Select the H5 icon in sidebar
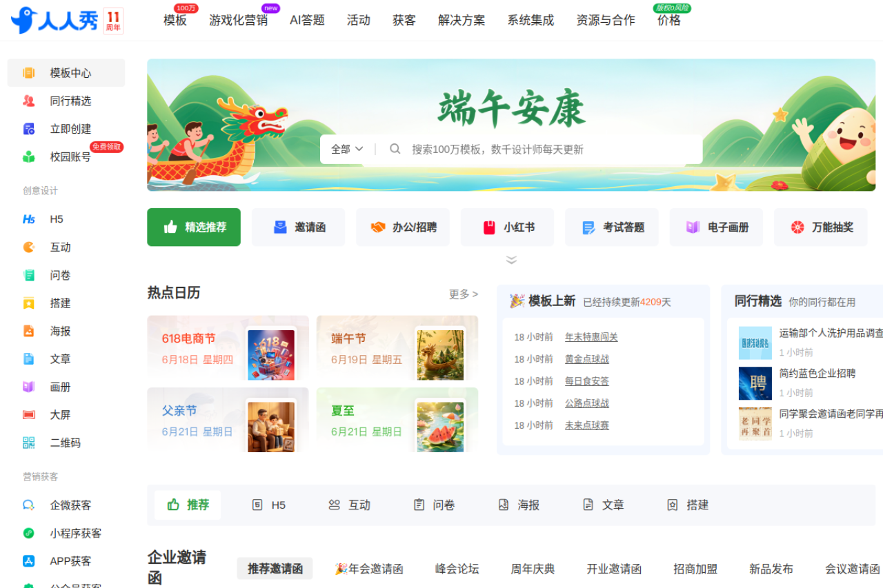The width and height of the screenshot is (883, 588). pyautogui.click(x=28, y=219)
